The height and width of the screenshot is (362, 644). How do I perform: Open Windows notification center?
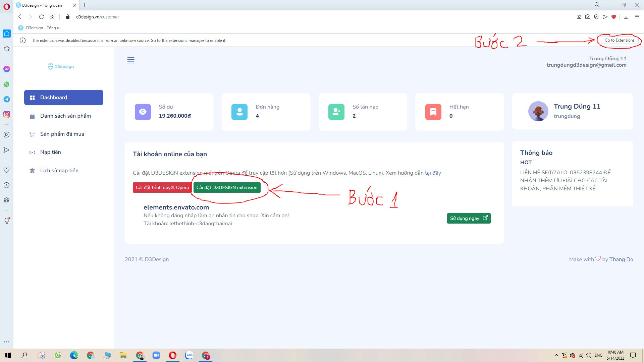click(x=633, y=355)
